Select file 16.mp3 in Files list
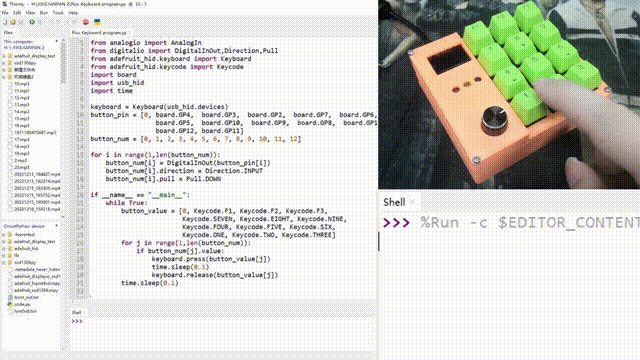 [22, 126]
